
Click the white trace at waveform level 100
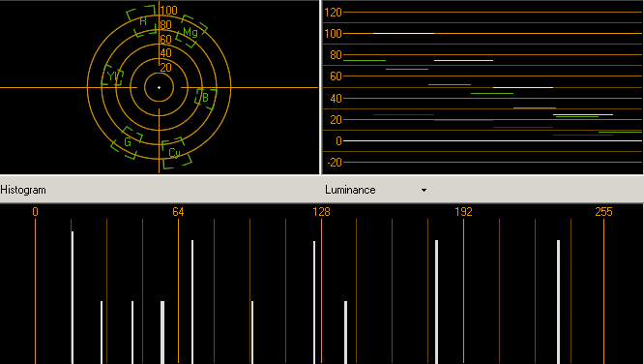403,33
